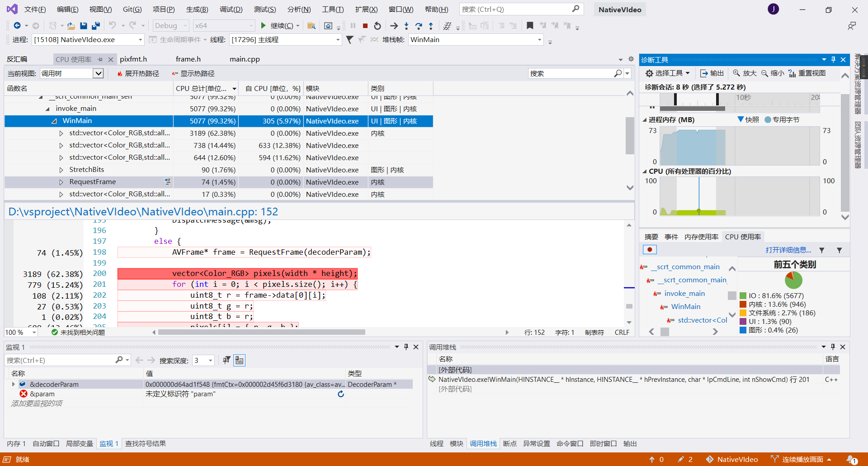
Task: Click the WinMain hot path link in Diagnostic Tools
Action: tap(685, 307)
